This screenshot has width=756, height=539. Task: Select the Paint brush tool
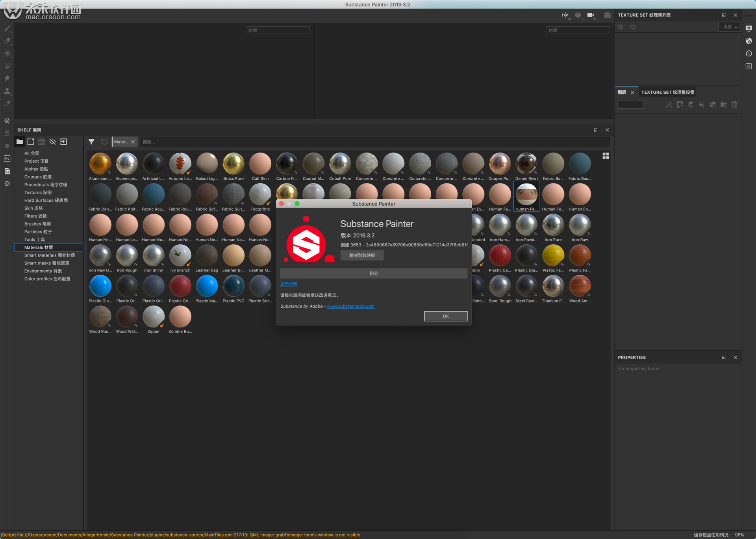pyautogui.click(x=7, y=28)
